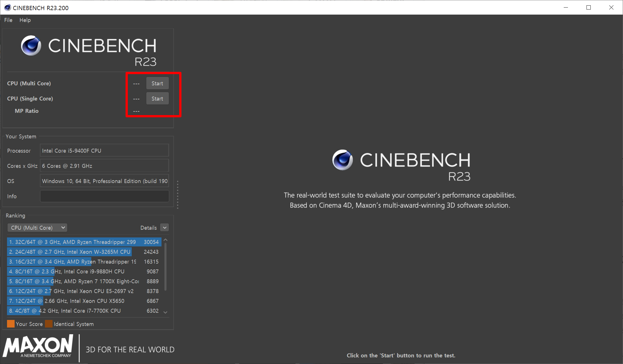The width and height of the screenshot is (623, 364).
Task: Start the CPU Single Core test
Action: click(157, 99)
